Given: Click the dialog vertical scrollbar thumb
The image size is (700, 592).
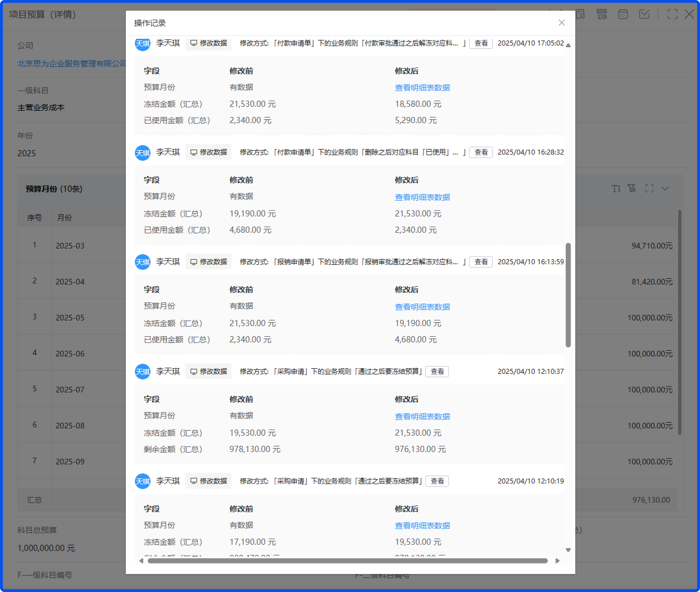Looking at the screenshot, I should coord(568,295).
